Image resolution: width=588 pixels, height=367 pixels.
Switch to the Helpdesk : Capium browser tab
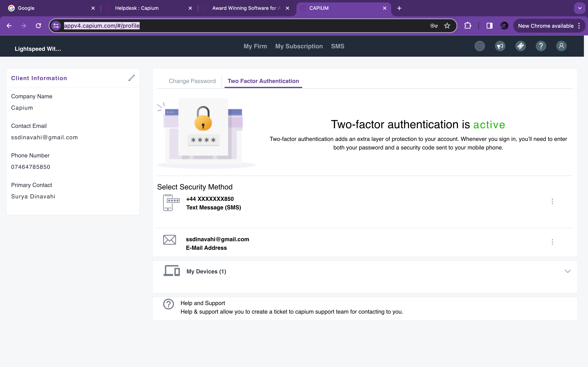[137, 8]
